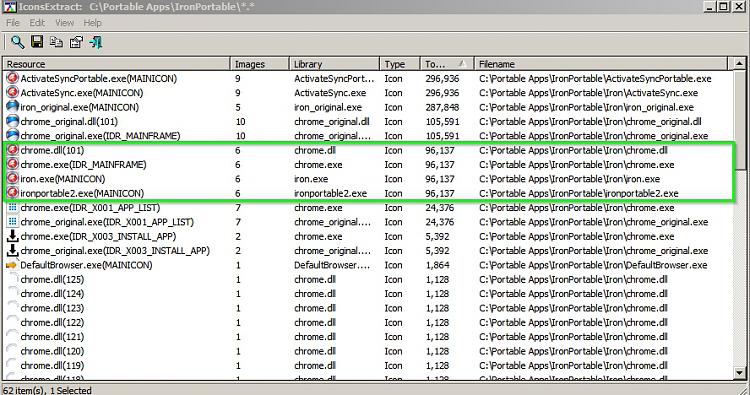Select the icon of ironportable2.exe(MAINICON)
This screenshot has width=750, height=395.
pos(12,193)
